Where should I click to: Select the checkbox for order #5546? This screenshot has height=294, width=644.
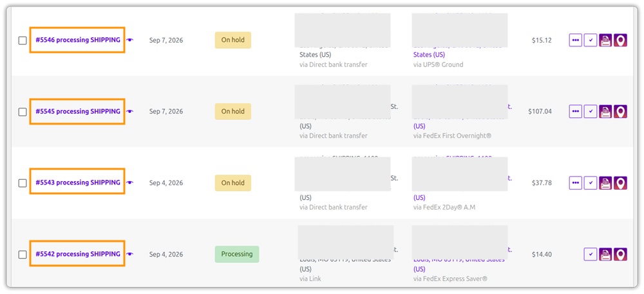pyautogui.click(x=23, y=41)
